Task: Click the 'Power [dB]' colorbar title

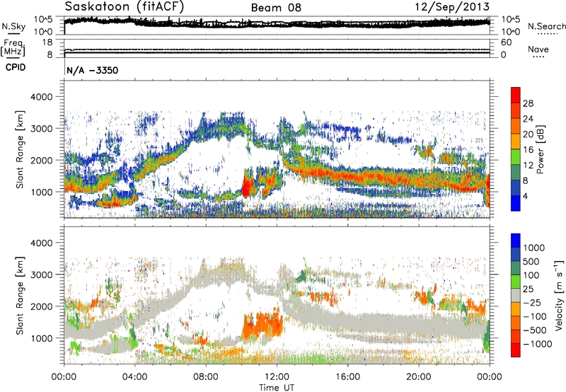Action: coord(540,149)
